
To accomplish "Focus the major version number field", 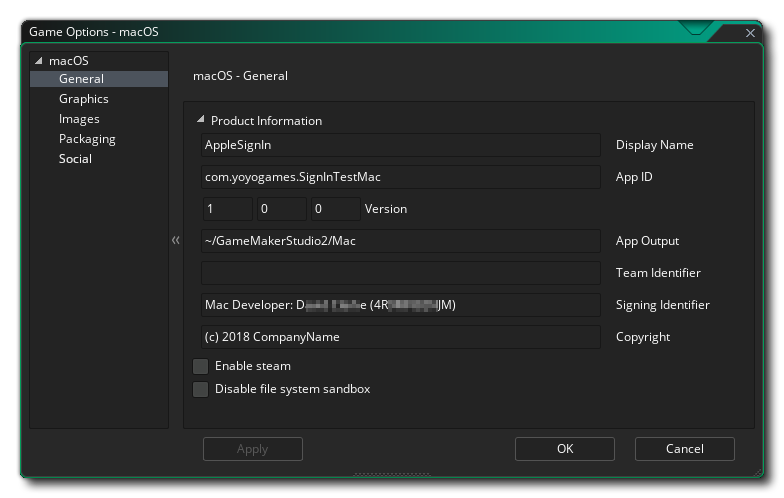I will click(x=227, y=209).
